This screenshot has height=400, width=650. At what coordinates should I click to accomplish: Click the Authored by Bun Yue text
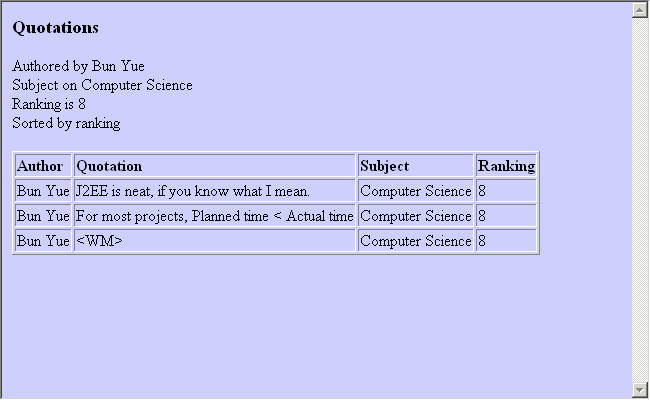click(78, 66)
